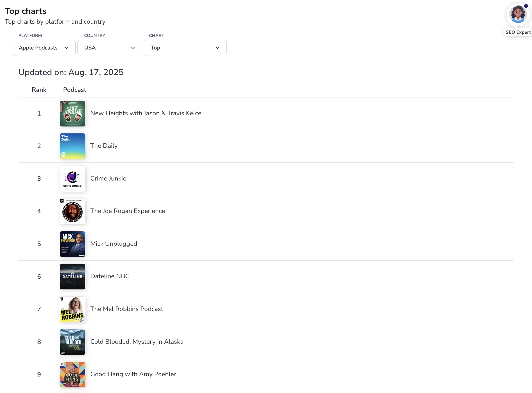Open the Dateline NBC title link
This screenshot has height=393, width=532.
110,276
